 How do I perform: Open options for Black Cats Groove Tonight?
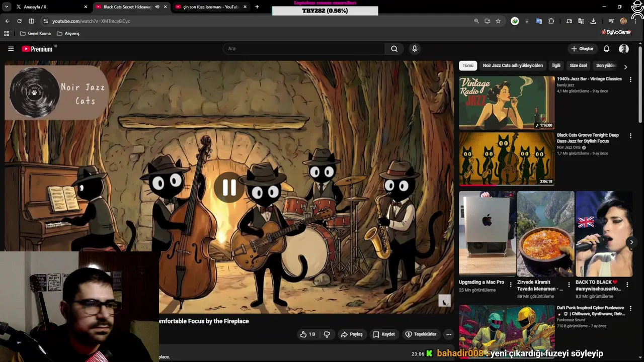tap(630, 136)
